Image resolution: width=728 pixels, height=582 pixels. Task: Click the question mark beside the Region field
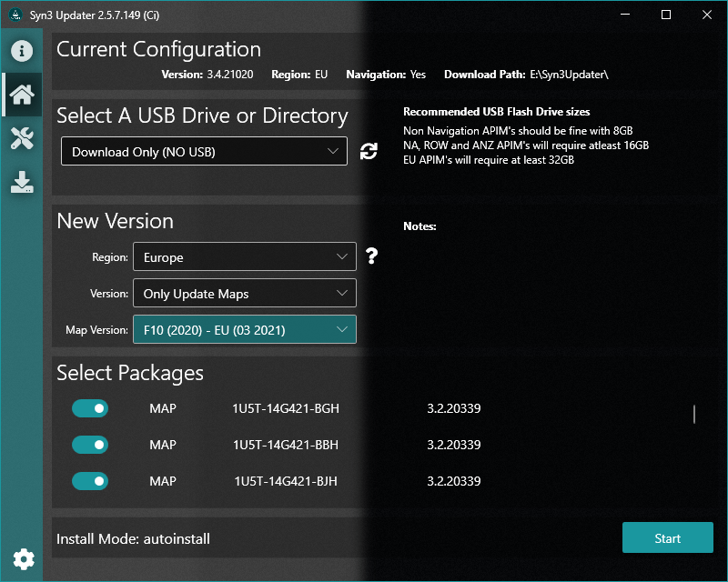(371, 256)
